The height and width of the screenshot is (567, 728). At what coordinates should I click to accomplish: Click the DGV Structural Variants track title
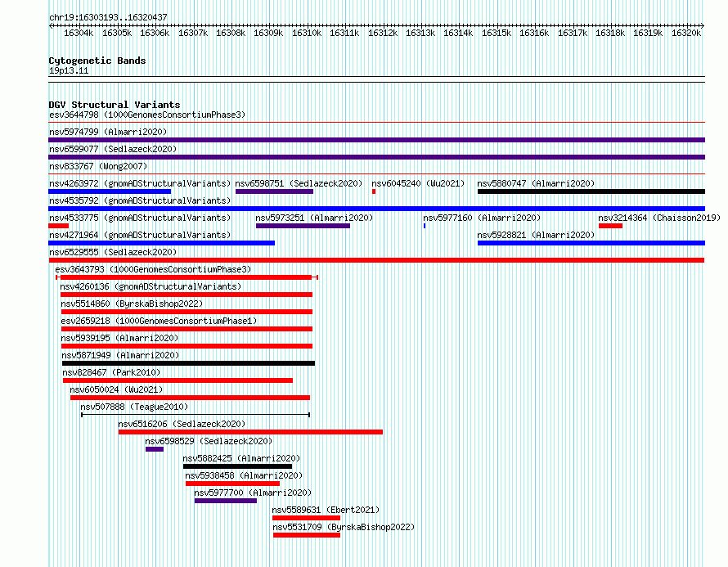115,105
